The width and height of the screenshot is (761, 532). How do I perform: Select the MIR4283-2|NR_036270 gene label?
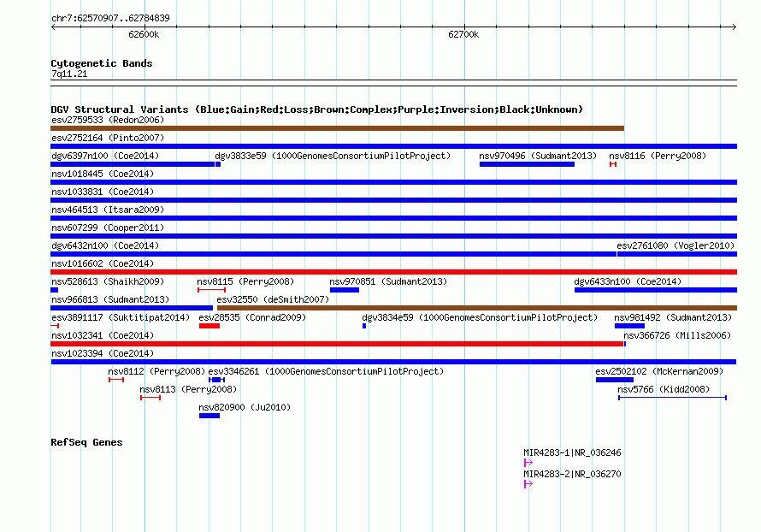coord(572,474)
